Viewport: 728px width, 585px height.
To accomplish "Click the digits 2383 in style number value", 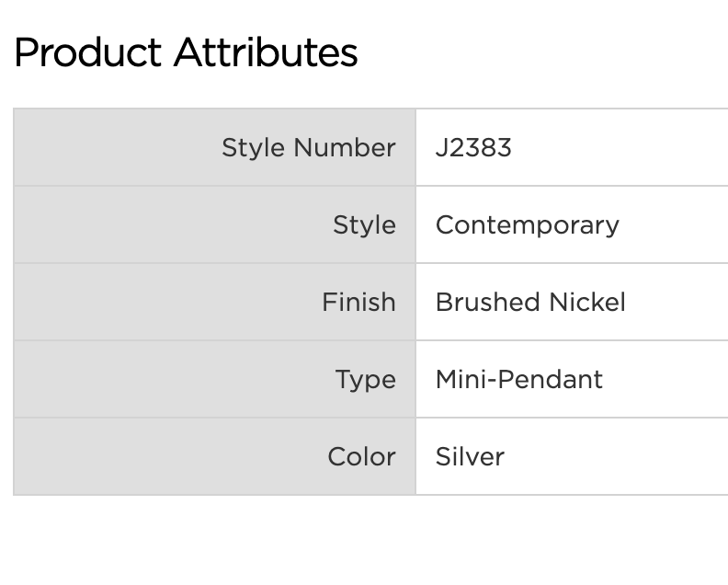I will (x=480, y=147).
